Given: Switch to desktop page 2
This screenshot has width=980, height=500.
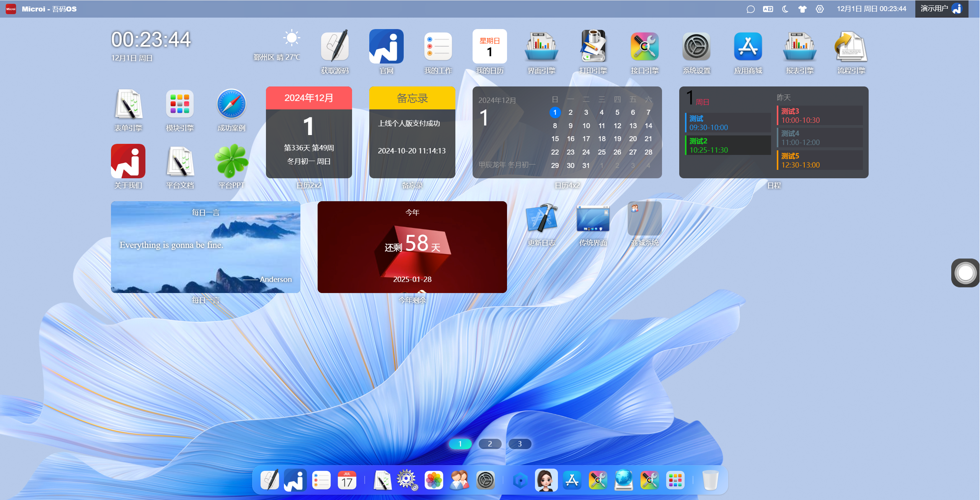Looking at the screenshot, I should (490, 444).
